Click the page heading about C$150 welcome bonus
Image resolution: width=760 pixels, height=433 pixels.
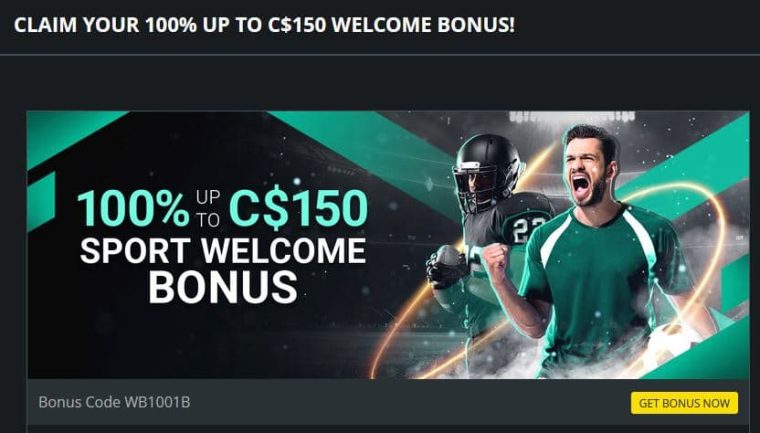pos(265,25)
